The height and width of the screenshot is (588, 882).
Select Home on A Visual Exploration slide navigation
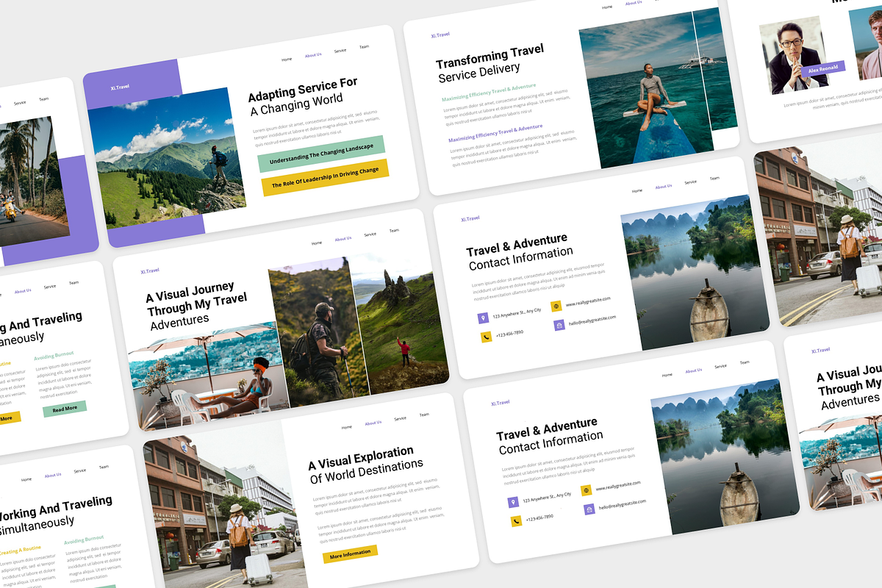[347, 427]
